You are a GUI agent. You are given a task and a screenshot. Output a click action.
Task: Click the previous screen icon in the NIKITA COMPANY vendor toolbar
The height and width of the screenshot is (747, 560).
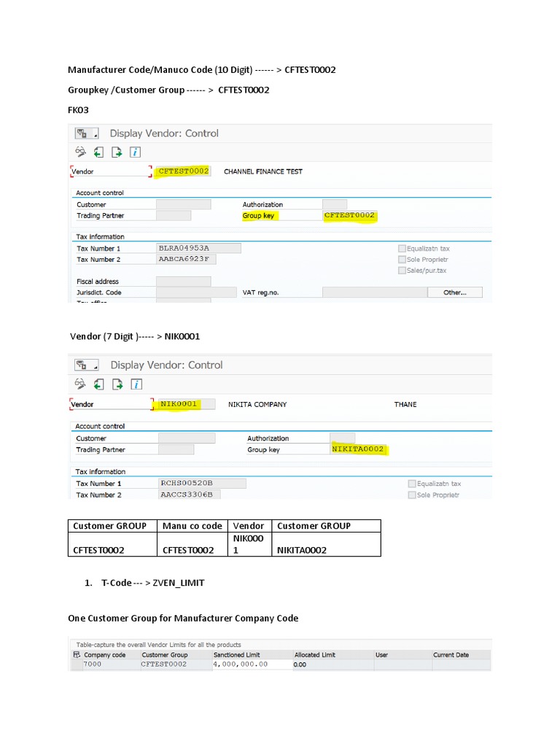(x=98, y=384)
